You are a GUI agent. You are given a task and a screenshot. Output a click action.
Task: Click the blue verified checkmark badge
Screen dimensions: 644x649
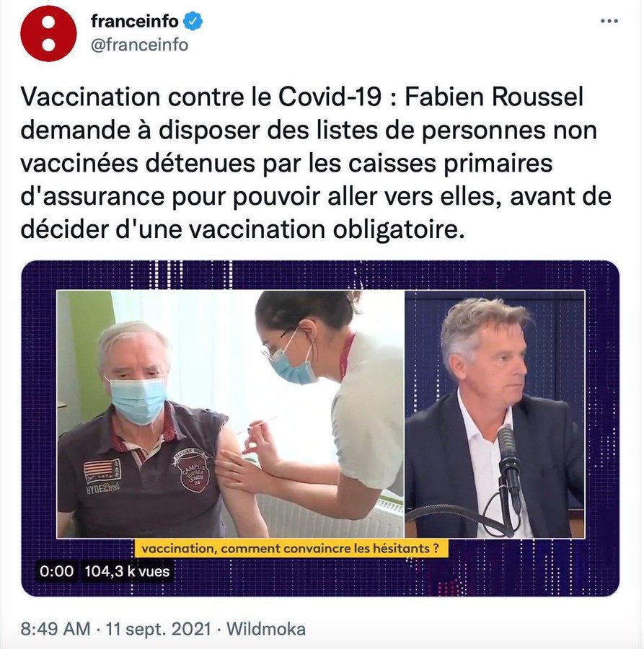click(x=193, y=21)
